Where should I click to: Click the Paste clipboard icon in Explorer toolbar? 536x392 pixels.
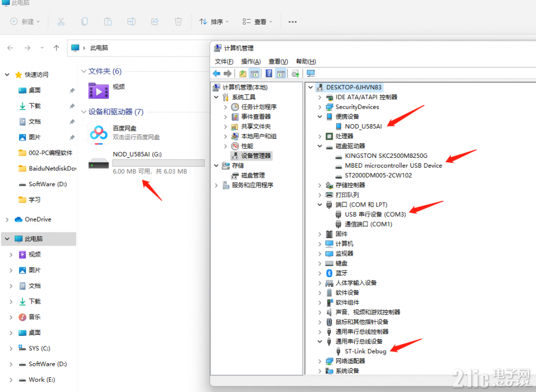point(108,22)
